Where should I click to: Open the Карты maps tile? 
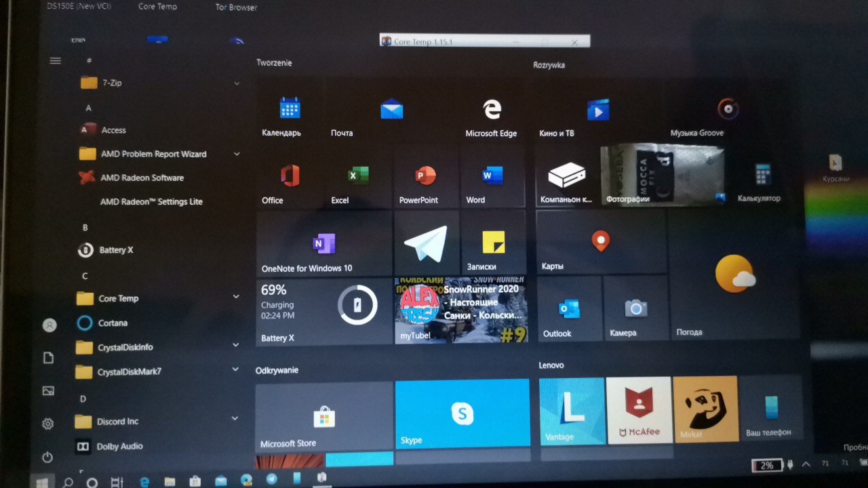[601, 242]
